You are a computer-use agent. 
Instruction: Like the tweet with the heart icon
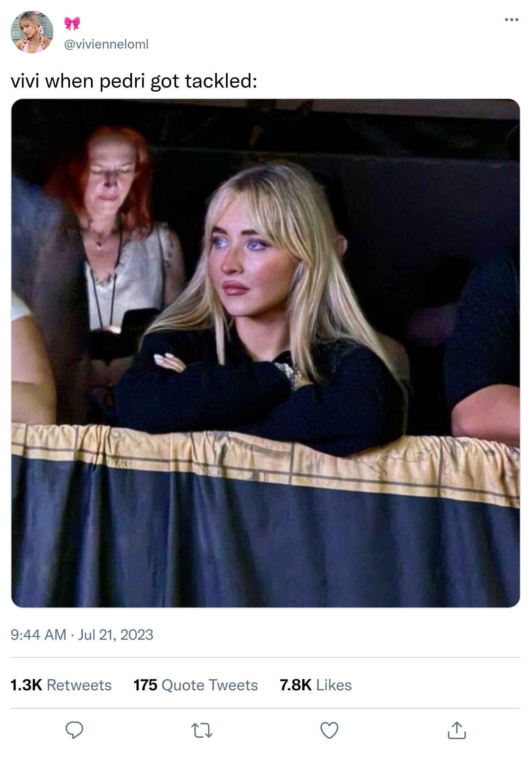pyautogui.click(x=329, y=730)
